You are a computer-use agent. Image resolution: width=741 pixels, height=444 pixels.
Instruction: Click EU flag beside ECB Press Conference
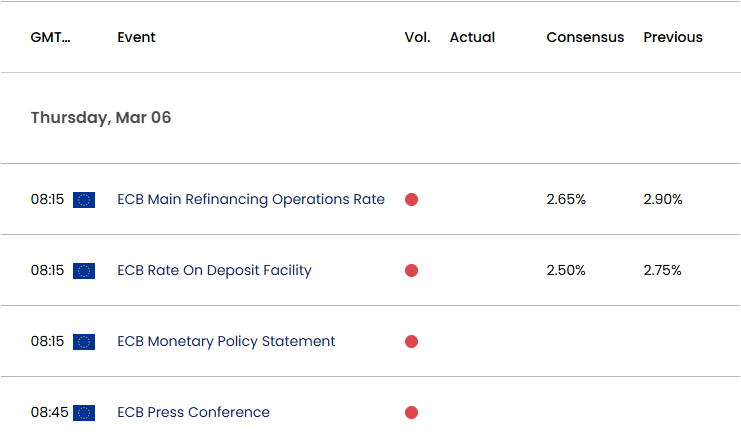point(84,412)
